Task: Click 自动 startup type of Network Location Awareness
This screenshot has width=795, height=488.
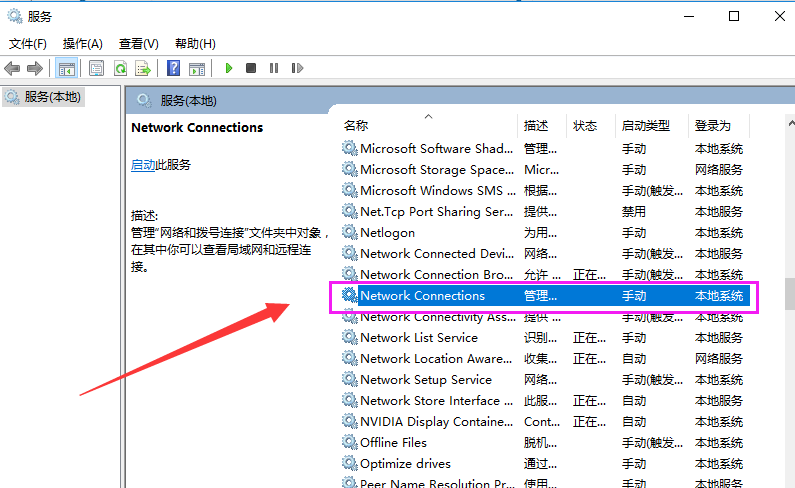Action: coord(634,359)
